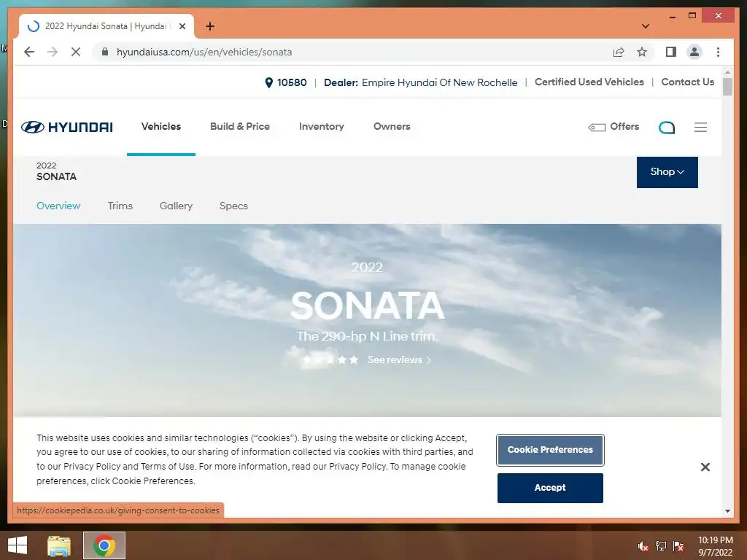Viewport: 747px width, 560px height.
Task: Open the Inventory menu item
Action: (322, 127)
